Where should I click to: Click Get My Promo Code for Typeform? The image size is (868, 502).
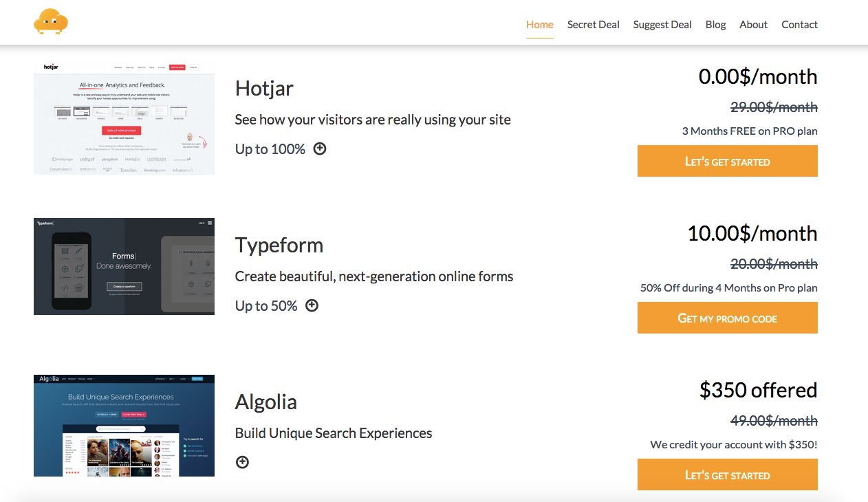click(x=727, y=318)
